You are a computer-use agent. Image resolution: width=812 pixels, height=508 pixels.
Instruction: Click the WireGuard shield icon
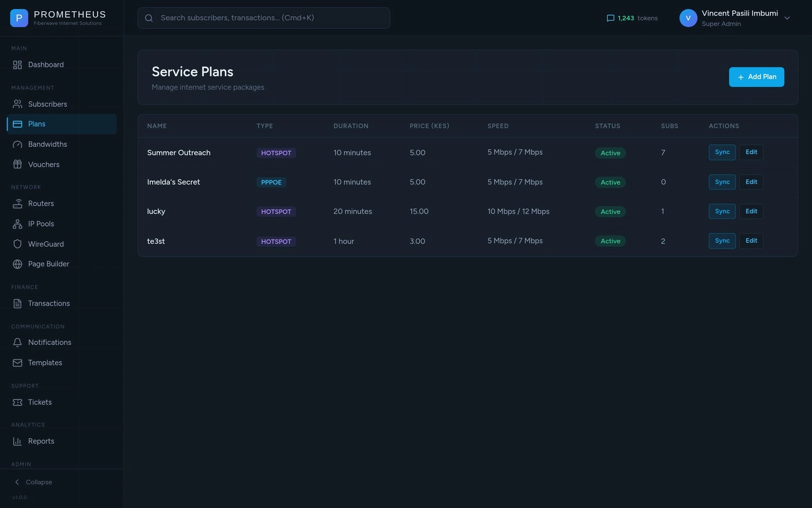(17, 244)
